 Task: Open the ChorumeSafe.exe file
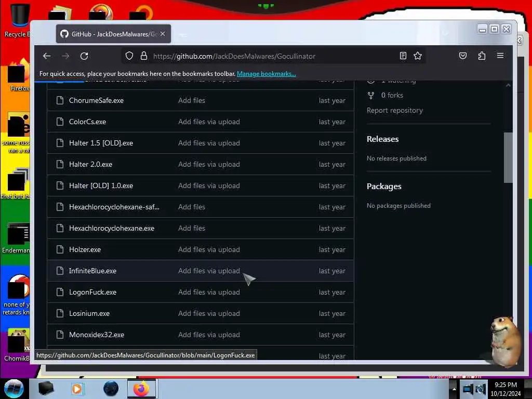pyautogui.click(x=96, y=100)
